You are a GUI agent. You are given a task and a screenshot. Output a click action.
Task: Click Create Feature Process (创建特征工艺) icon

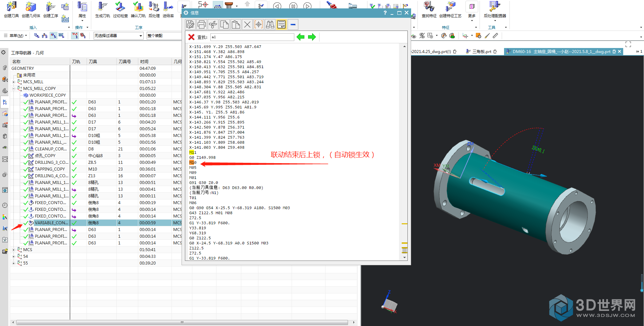(450, 7)
